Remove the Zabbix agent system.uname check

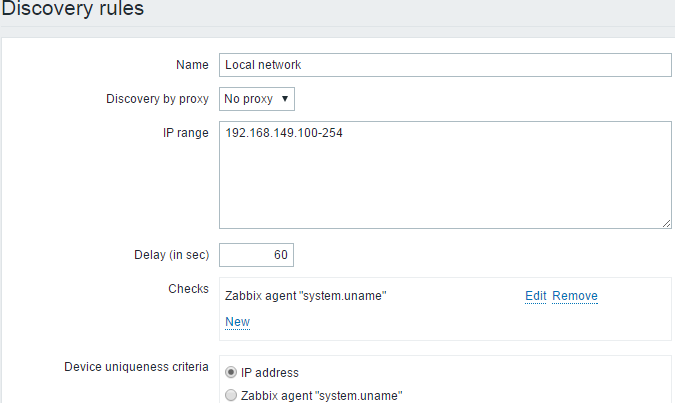tap(575, 296)
